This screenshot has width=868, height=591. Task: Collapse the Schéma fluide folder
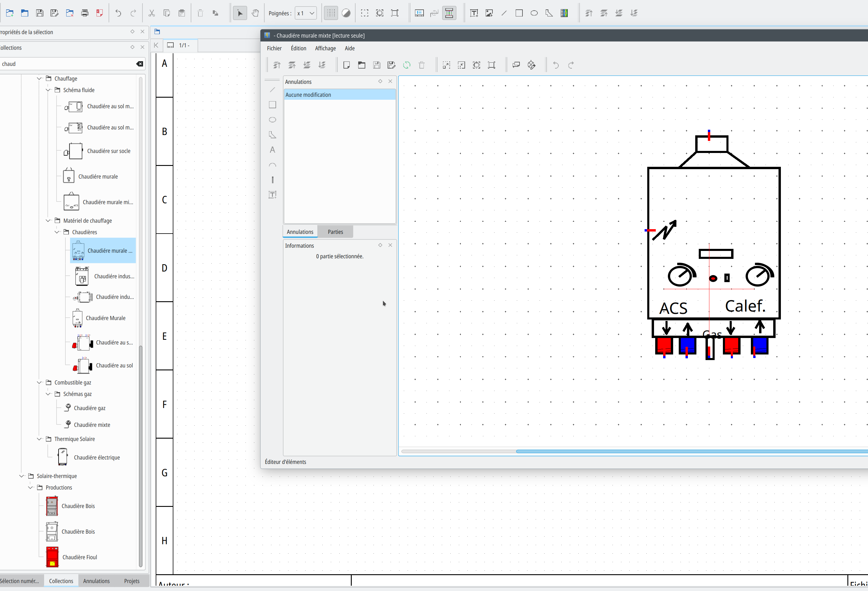click(x=48, y=90)
